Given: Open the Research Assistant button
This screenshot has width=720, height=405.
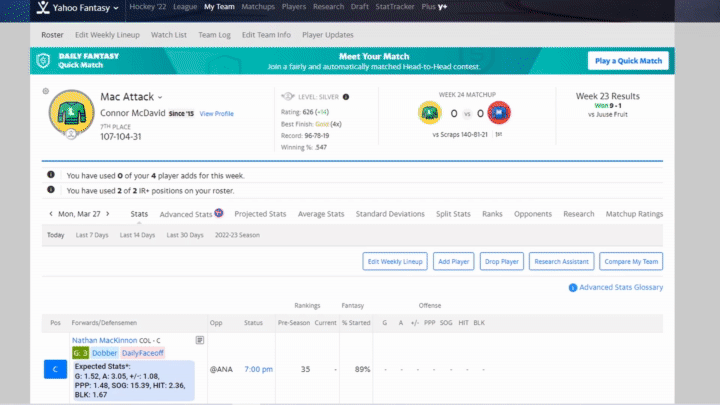Looking at the screenshot, I should (x=561, y=261).
